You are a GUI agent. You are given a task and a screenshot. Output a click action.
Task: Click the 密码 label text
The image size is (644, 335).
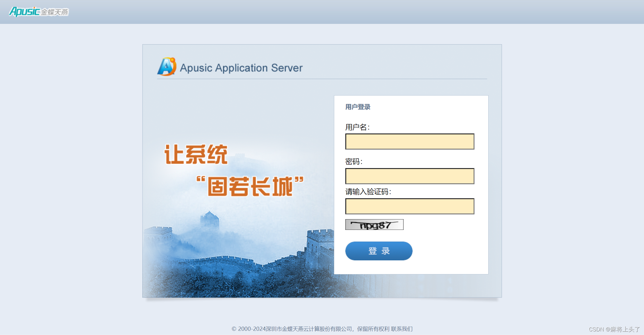pos(354,162)
